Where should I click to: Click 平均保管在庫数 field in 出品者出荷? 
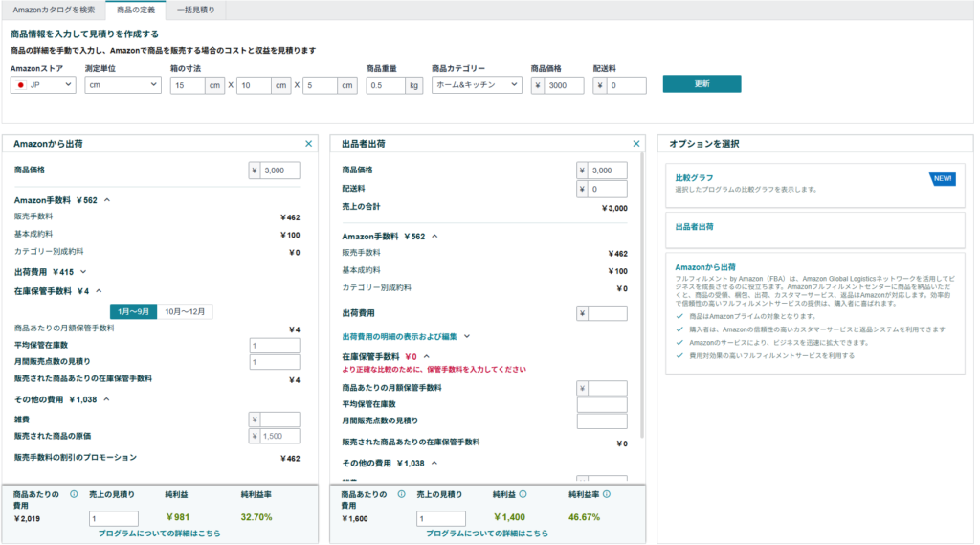tap(603, 405)
